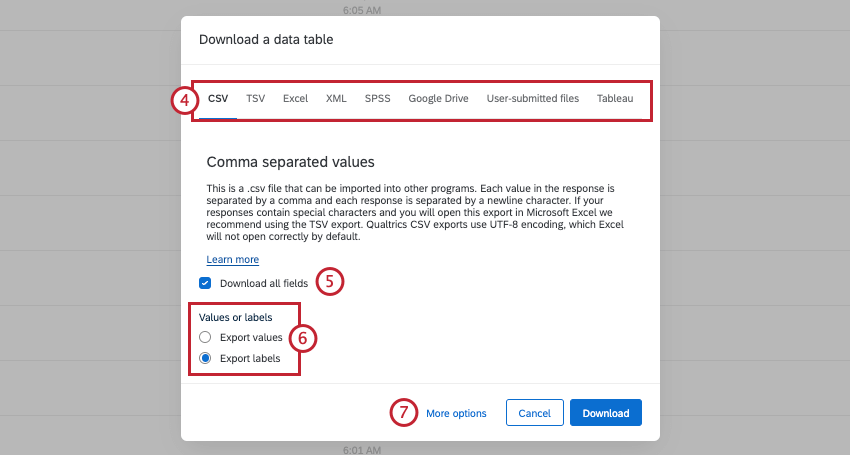Select the User-submitted files tab
The image size is (850, 455).
coord(532,99)
